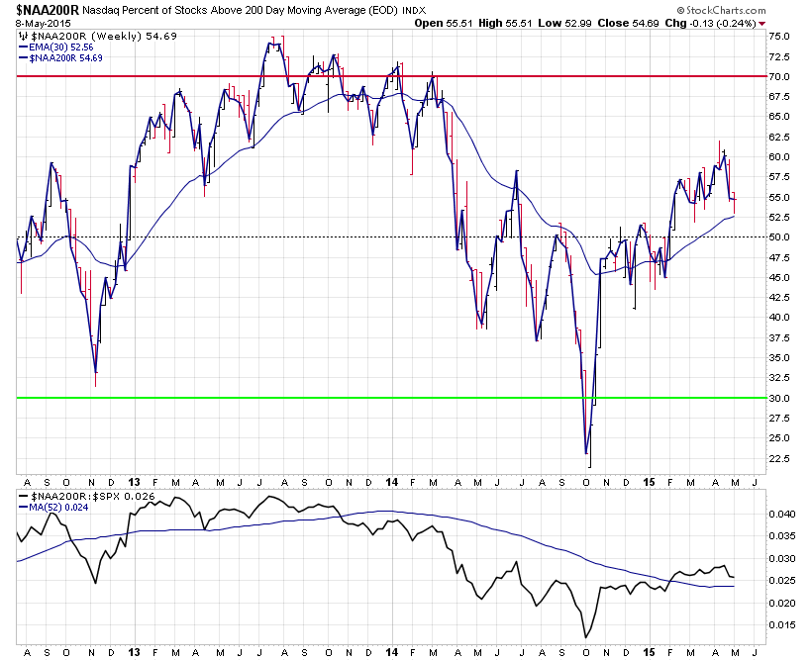Click the 0.040 ratio axis label
The height and width of the screenshot is (661, 812).
click(781, 514)
